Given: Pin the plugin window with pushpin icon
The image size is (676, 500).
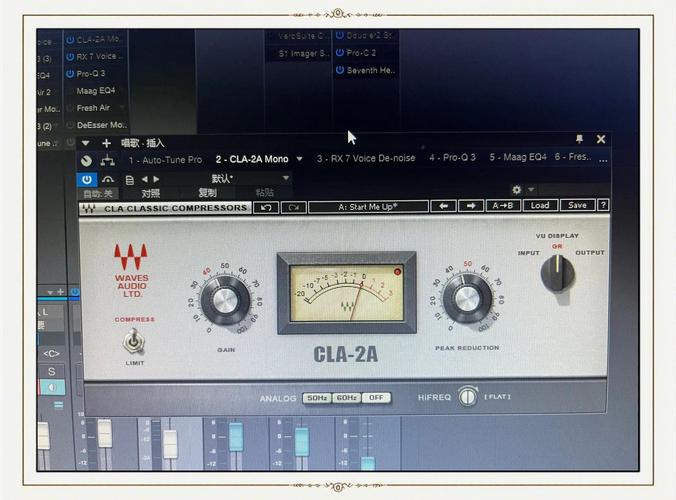Looking at the screenshot, I should click(579, 139).
